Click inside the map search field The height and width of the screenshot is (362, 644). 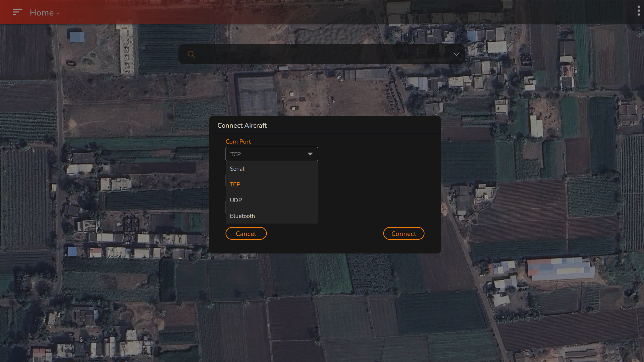point(319,54)
